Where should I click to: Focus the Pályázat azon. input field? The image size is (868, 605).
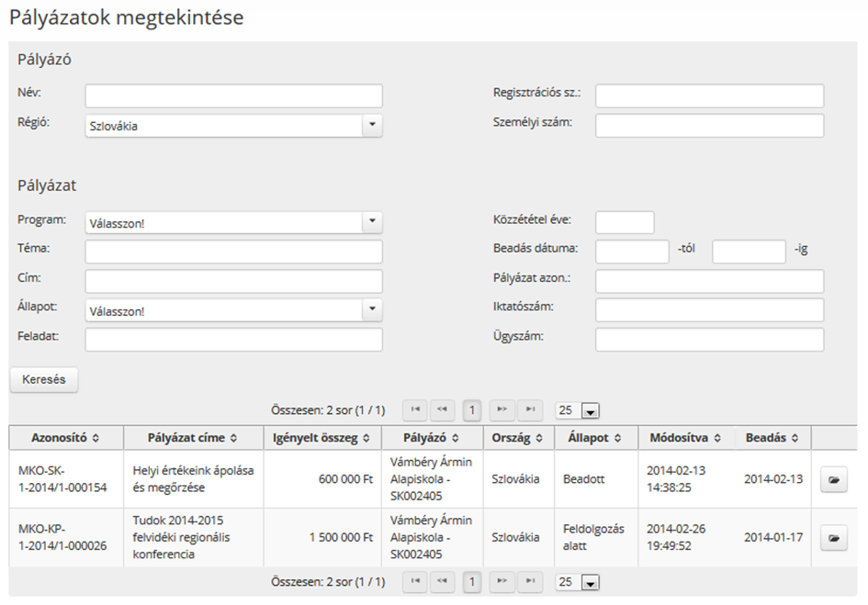pyautogui.click(x=710, y=281)
